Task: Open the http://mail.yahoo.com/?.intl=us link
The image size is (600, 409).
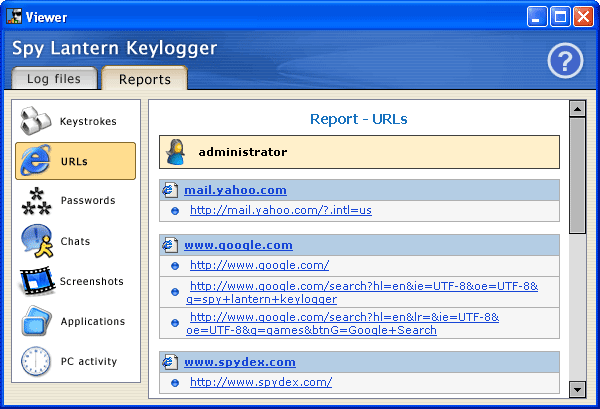Action: coord(281,210)
